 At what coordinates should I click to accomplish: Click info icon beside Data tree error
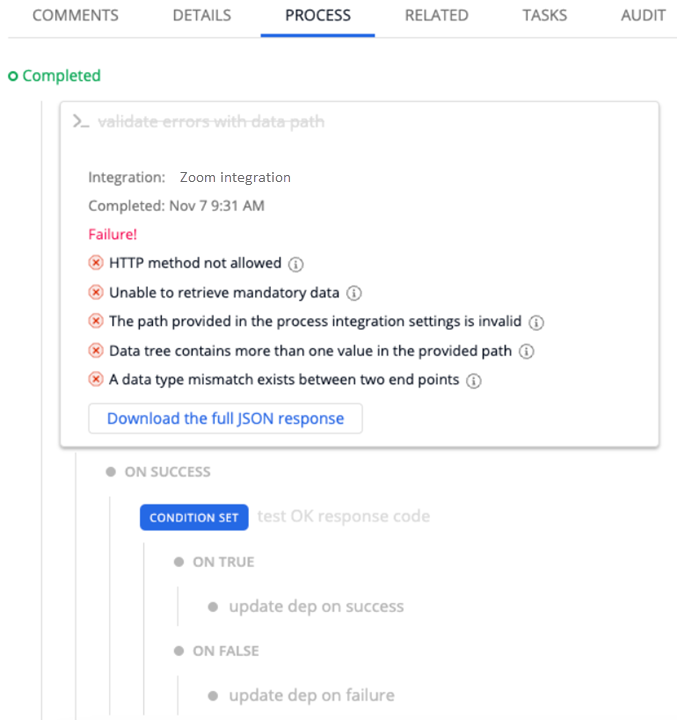[527, 352]
